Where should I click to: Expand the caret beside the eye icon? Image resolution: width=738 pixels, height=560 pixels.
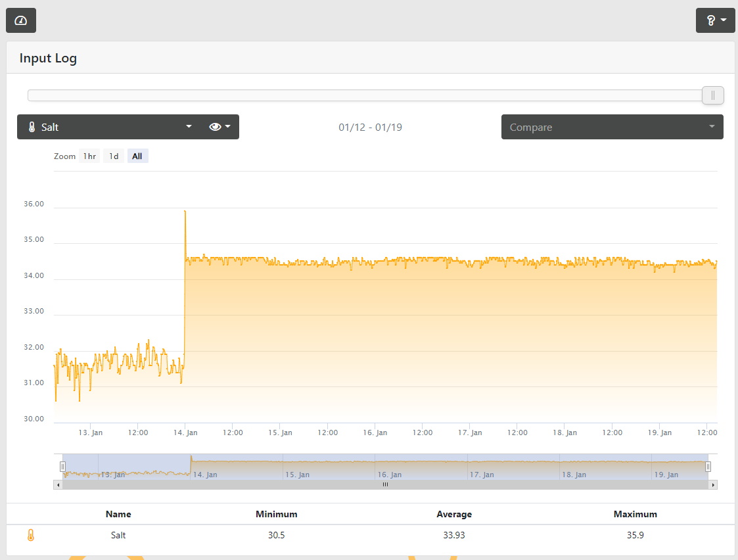[x=228, y=127]
